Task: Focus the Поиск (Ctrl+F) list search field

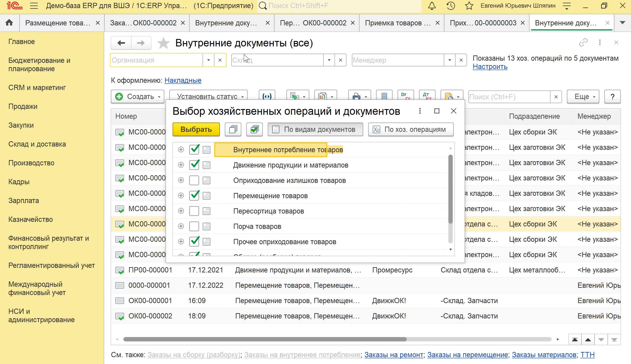Action: coord(509,97)
